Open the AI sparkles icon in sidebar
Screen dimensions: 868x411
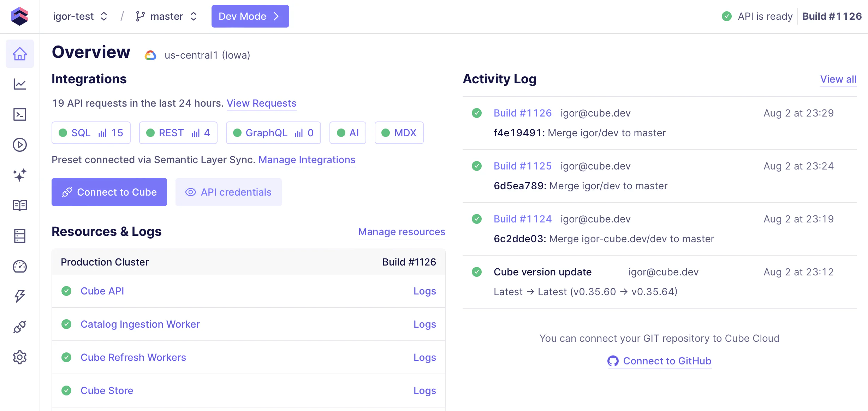[20, 175]
